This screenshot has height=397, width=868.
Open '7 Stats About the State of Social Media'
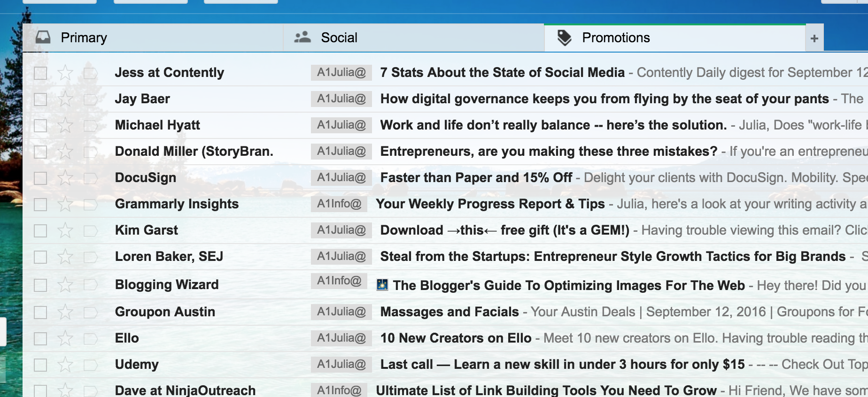503,73
